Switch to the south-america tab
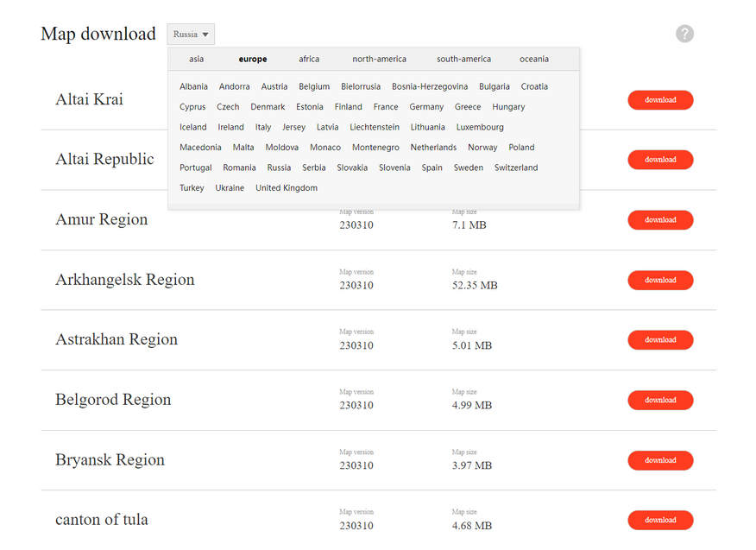The width and height of the screenshot is (756, 550). (463, 60)
